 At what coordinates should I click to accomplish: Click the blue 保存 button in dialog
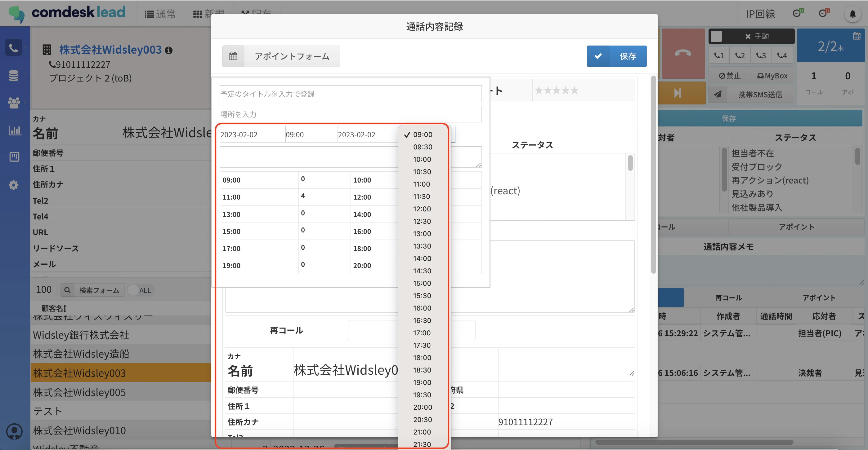pyautogui.click(x=616, y=56)
